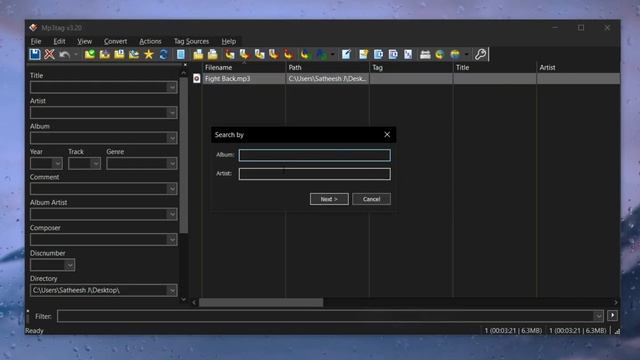Click the last folder icon before the red arrow icons
Image resolution: width=640 pixels, height=360 pixels.
(x=213, y=54)
